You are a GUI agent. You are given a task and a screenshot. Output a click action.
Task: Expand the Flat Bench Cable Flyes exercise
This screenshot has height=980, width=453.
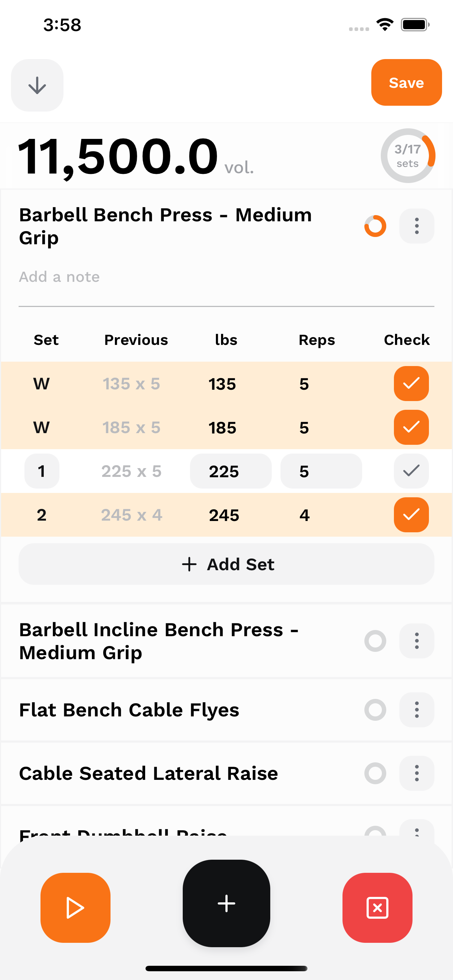(129, 710)
